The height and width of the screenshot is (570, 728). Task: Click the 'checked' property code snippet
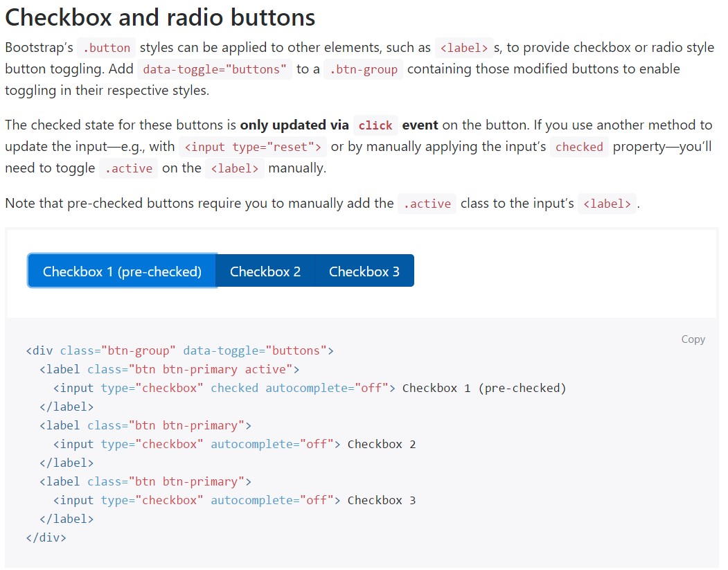pyautogui.click(x=578, y=146)
